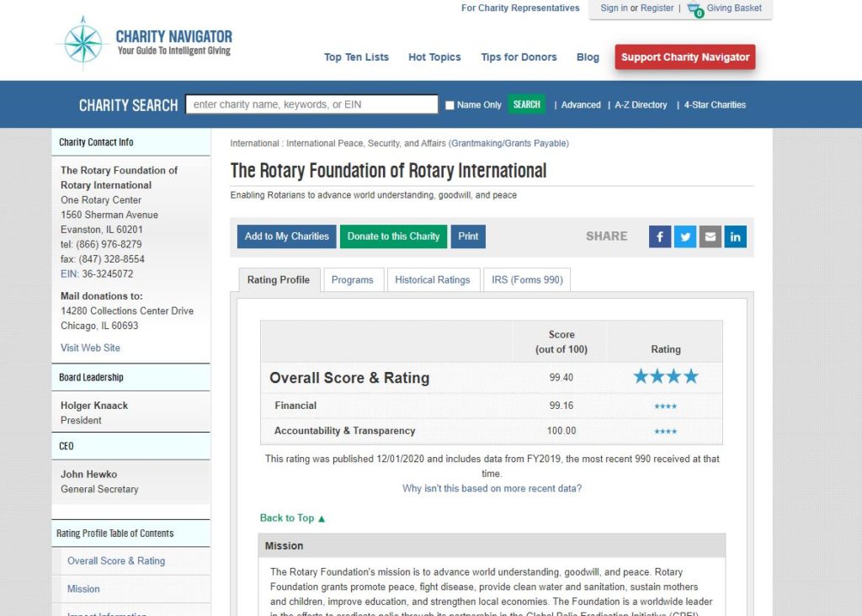Click the Sign in link
The image size is (862, 616).
click(614, 8)
